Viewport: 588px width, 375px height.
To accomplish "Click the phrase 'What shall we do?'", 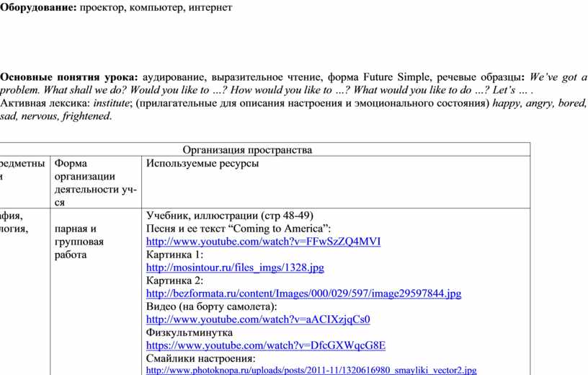I will pyautogui.click(x=85, y=90).
